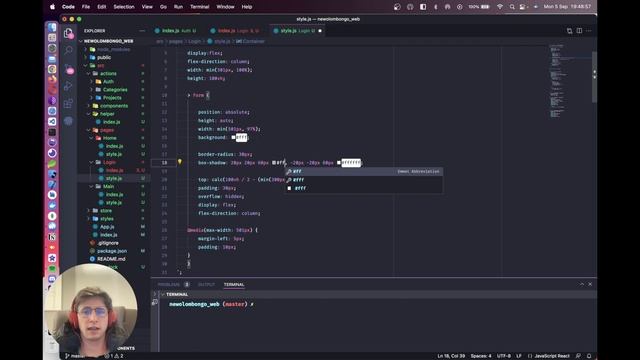Click the Ln 18, Col 39 status item
Image resolution: width=640 pixels, height=360 pixels.
451,356
